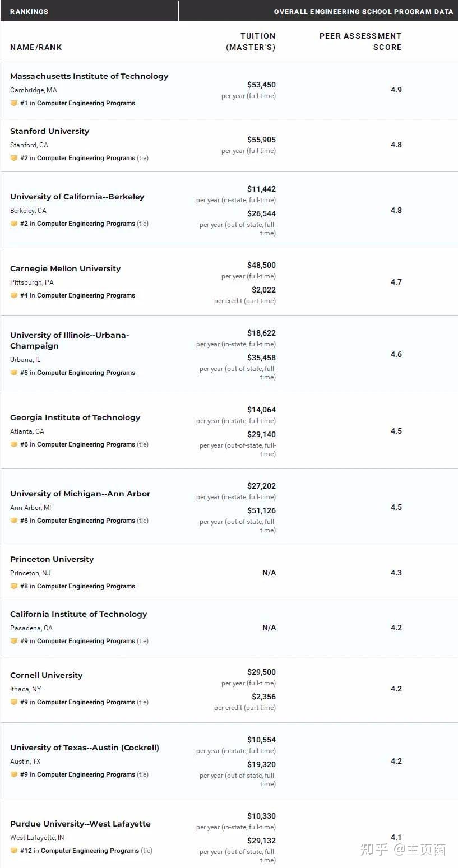The width and height of the screenshot is (458, 868).
Task: Open California Institute of Technology link
Action: [78, 614]
